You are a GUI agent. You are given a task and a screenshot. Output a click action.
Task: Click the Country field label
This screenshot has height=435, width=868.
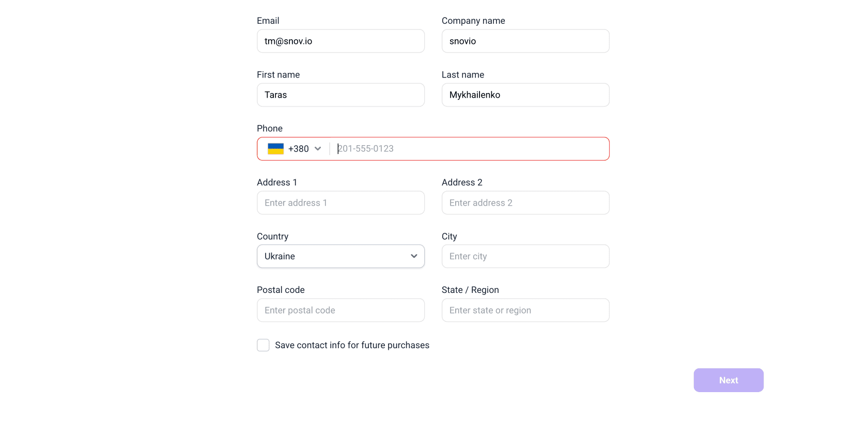point(272,237)
